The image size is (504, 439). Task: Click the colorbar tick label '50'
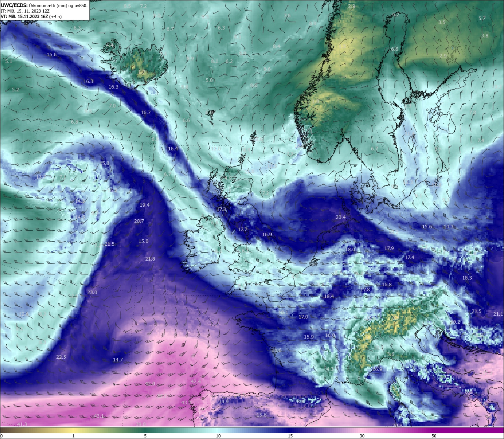pos(434,436)
